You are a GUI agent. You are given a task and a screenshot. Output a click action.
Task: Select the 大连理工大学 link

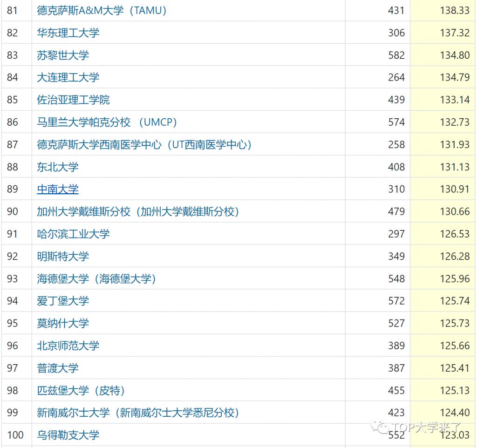[x=68, y=77]
